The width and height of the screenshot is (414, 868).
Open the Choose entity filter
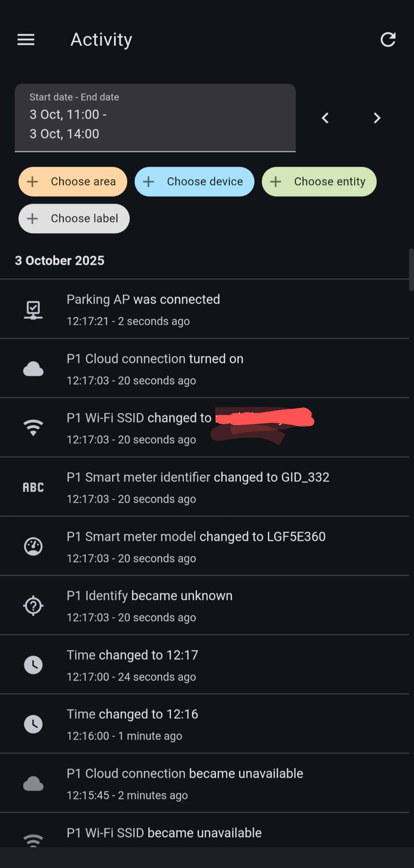(319, 182)
